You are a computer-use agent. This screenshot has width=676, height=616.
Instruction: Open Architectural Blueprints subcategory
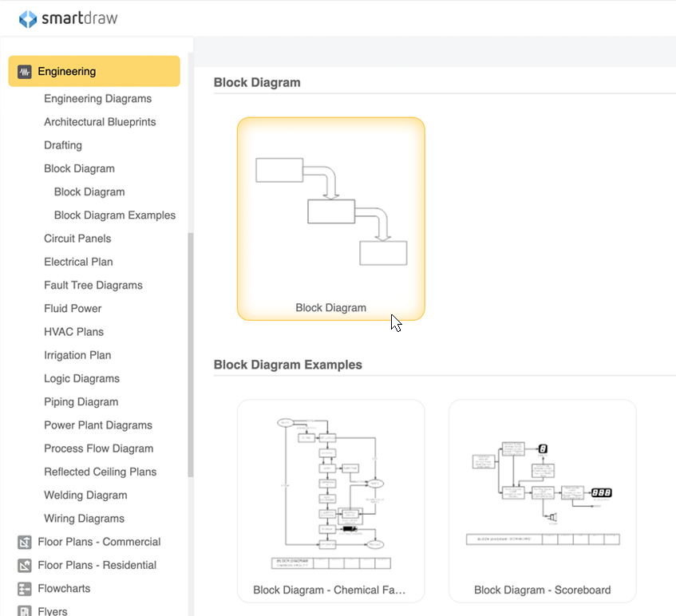tap(100, 122)
